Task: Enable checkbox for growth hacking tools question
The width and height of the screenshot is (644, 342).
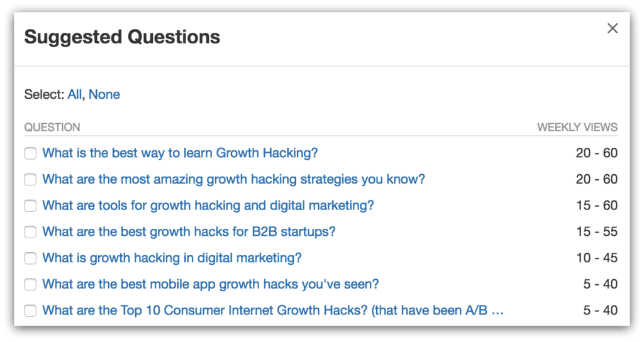Action: pyautogui.click(x=30, y=206)
